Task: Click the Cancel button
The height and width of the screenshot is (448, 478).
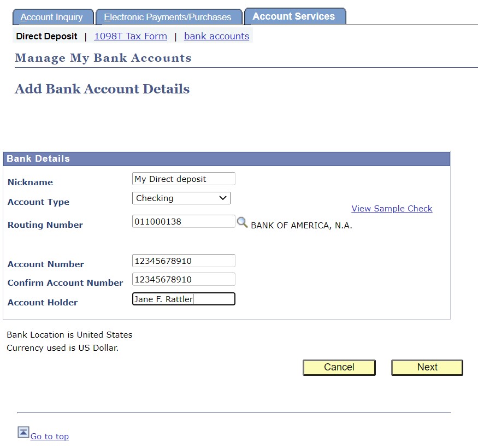Action: [x=339, y=367]
